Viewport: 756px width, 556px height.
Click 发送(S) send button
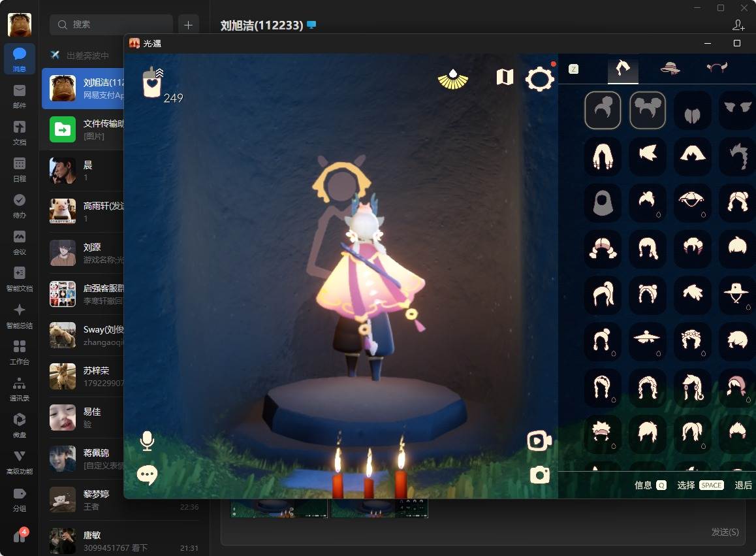point(725,532)
